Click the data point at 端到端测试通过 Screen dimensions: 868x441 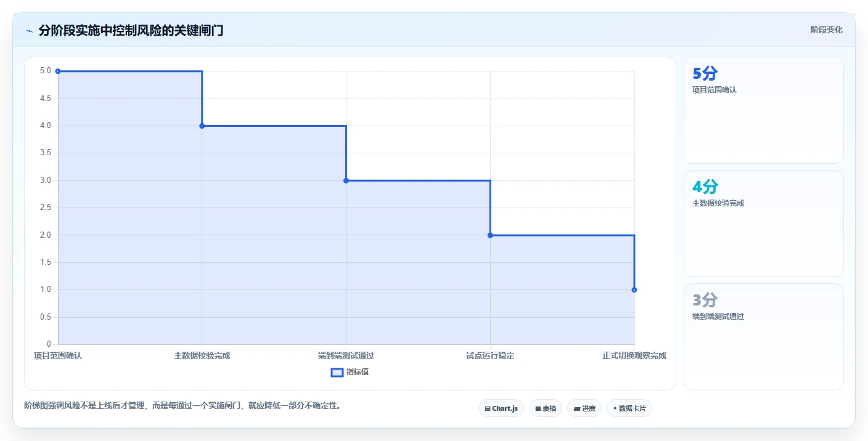[x=346, y=180]
